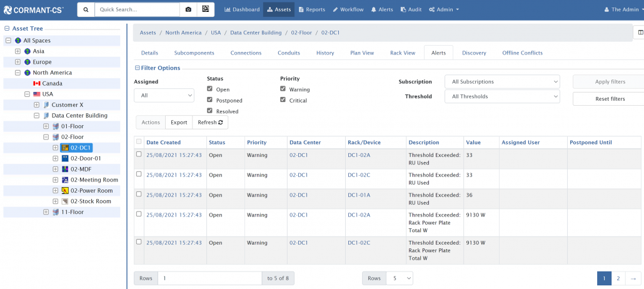Expand the 11-Floor tree node
This screenshot has height=289, width=644.
pos(46,212)
